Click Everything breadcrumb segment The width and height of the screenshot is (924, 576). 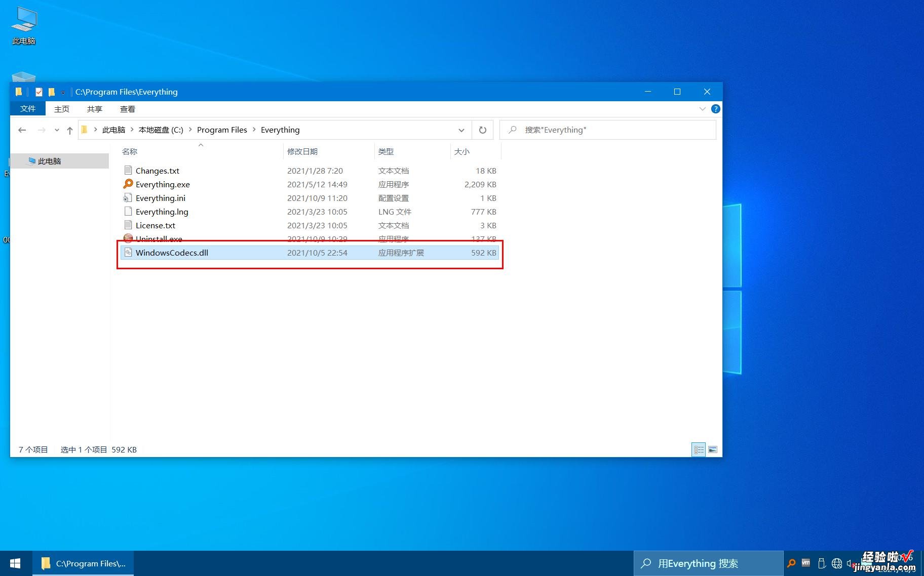point(280,130)
